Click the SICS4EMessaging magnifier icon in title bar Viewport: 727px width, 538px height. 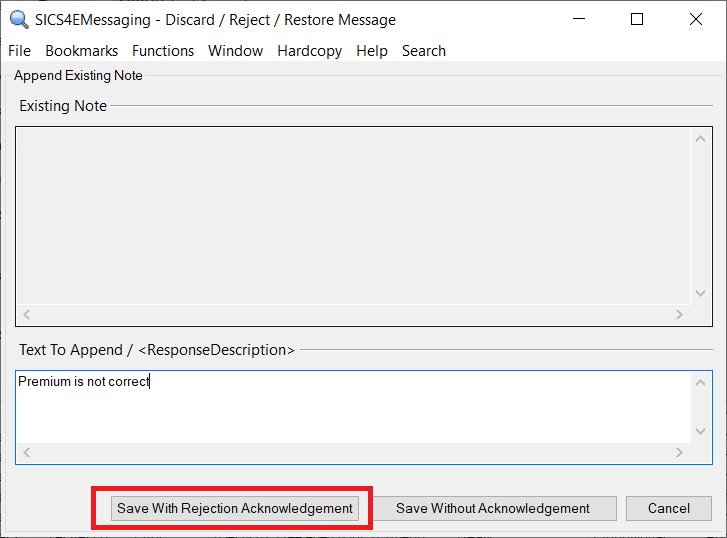[x=18, y=19]
